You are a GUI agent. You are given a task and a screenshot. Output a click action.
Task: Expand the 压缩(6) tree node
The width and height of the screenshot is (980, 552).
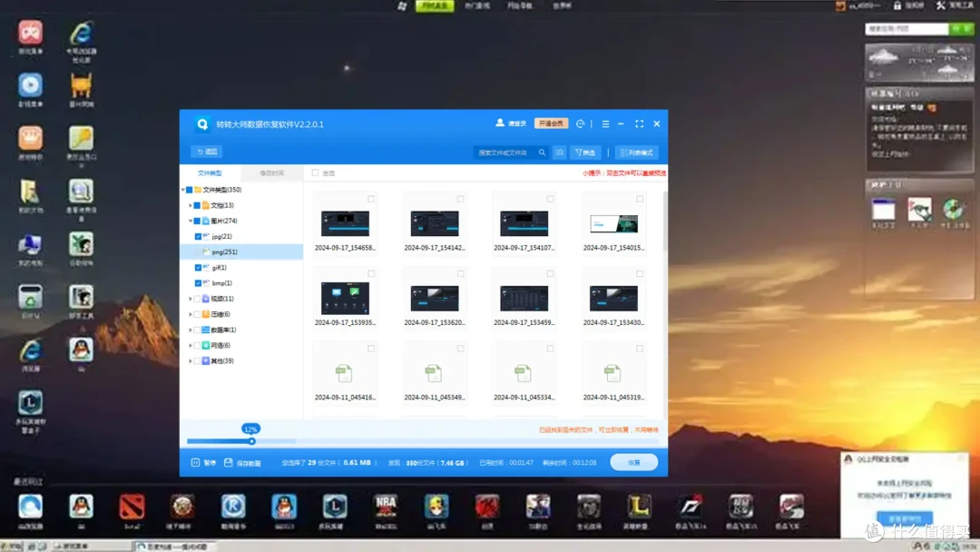pyautogui.click(x=191, y=314)
